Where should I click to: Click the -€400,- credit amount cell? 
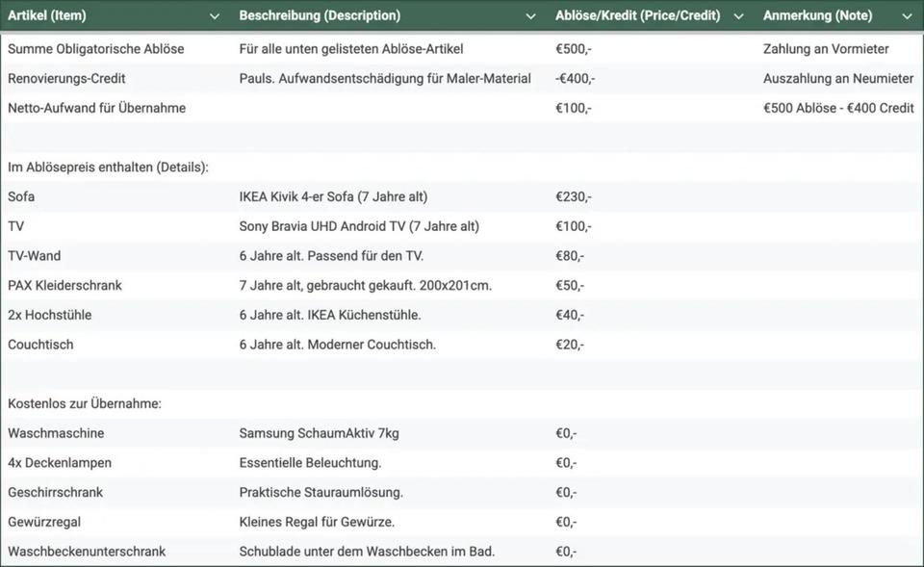[x=576, y=79]
